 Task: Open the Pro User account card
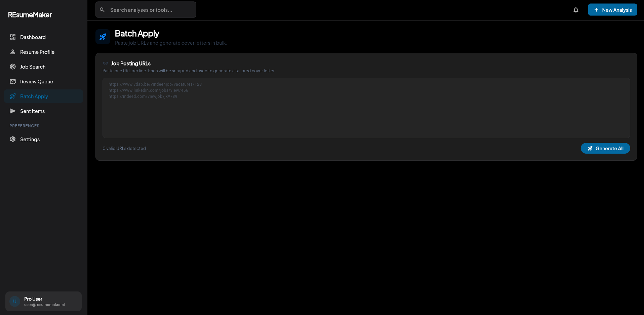44,301
